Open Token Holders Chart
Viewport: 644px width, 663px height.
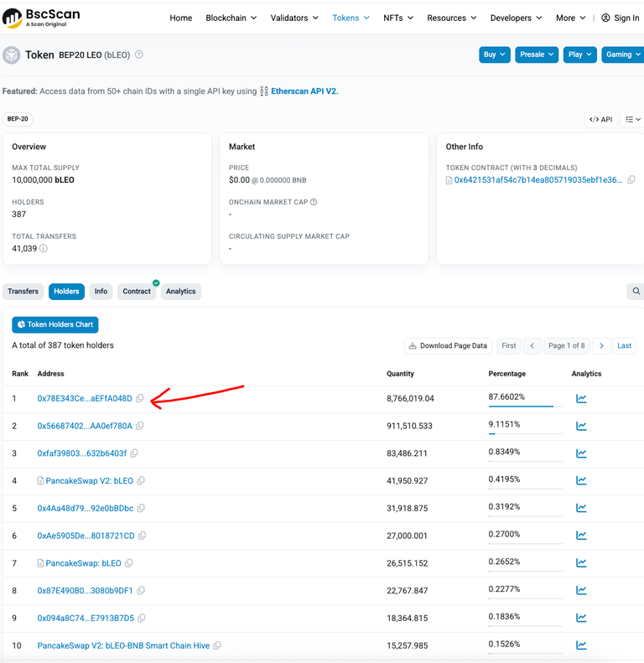coord(55,324)
